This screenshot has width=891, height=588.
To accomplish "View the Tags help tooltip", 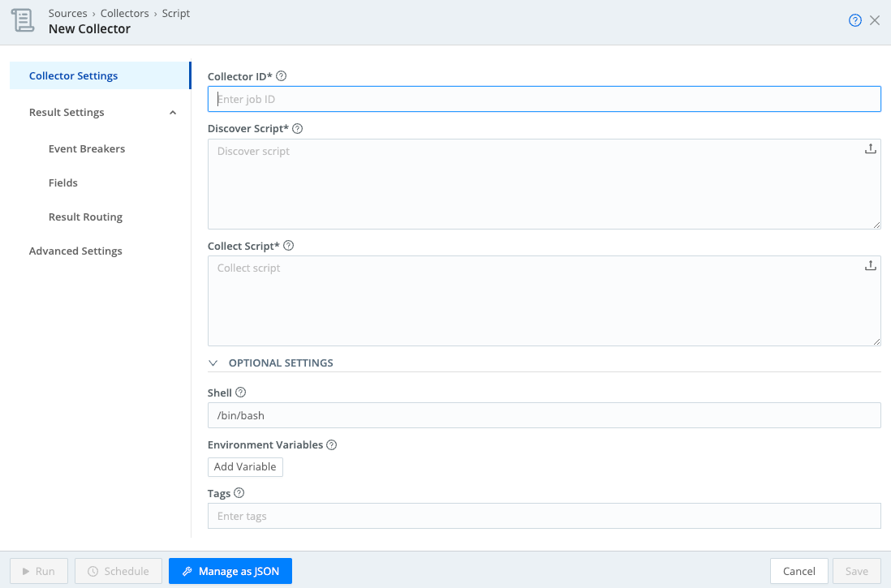I will (x=238, y=492).
